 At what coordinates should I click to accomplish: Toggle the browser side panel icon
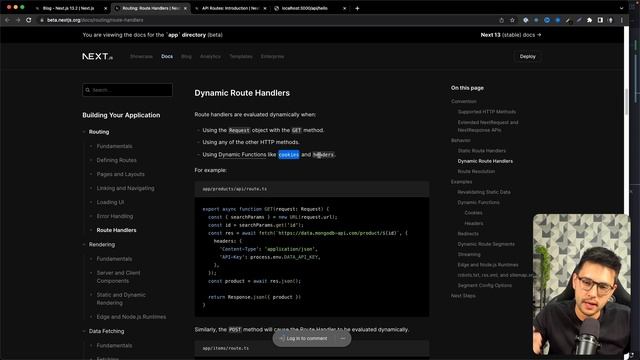tap(600, 20)
